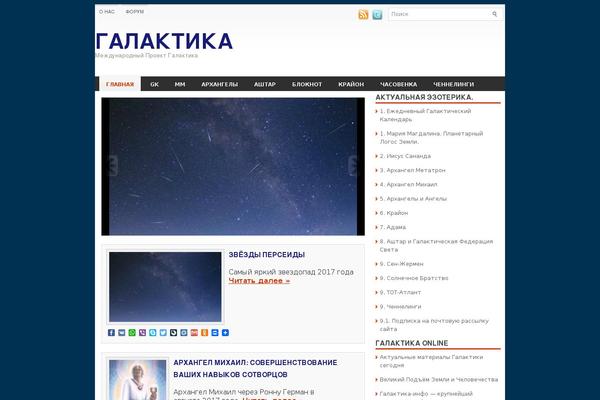Share the Perseids post via Gmail

tap(194, 333)
